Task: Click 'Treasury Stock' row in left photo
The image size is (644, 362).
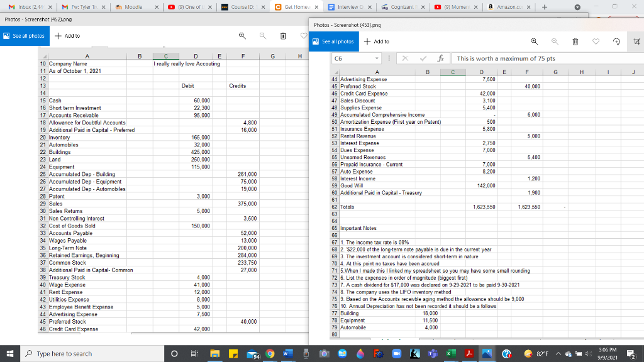Action: [x=67, y=277]
